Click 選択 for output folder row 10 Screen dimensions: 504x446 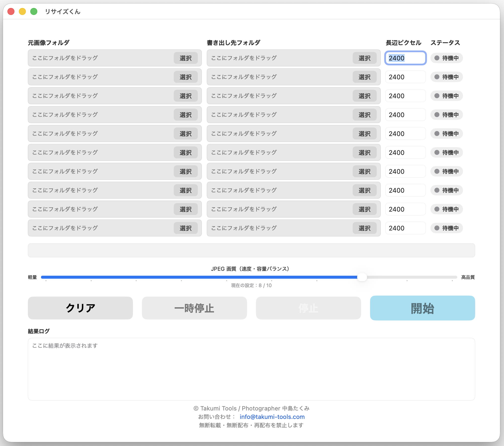(365, 228)
